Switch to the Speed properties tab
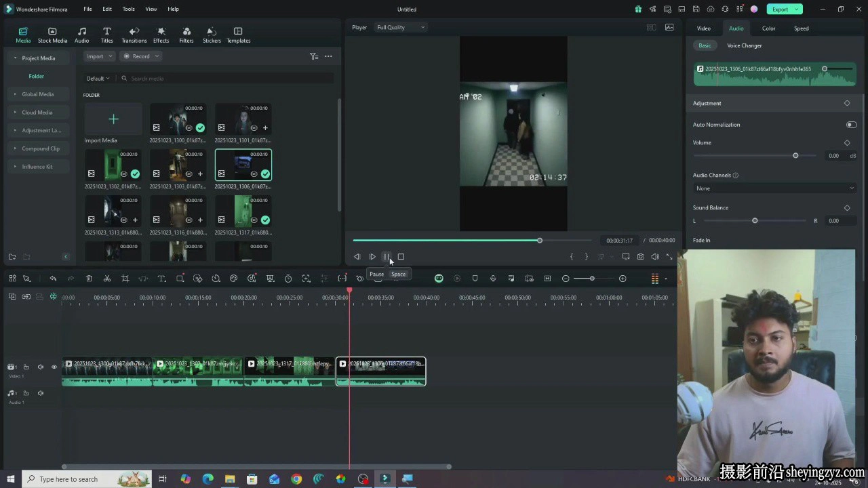 tap(801, 28)
